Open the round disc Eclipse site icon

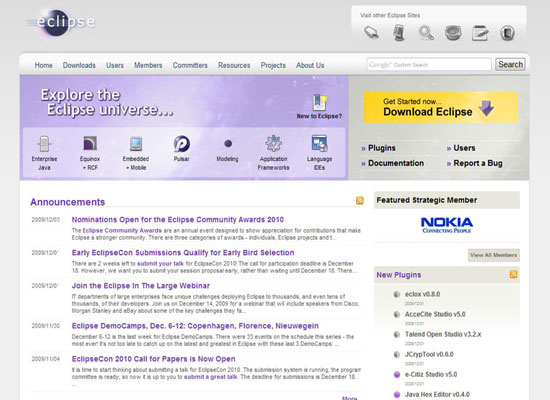coord(453,33)
